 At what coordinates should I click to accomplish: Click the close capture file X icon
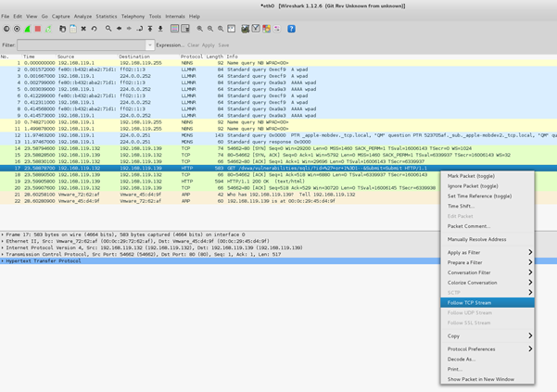point(83,29)
